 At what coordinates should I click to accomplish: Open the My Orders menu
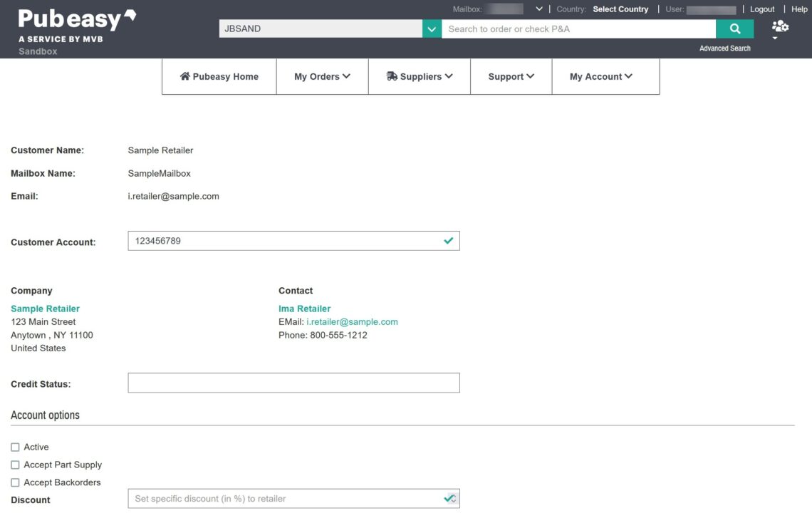coord(322,77)
